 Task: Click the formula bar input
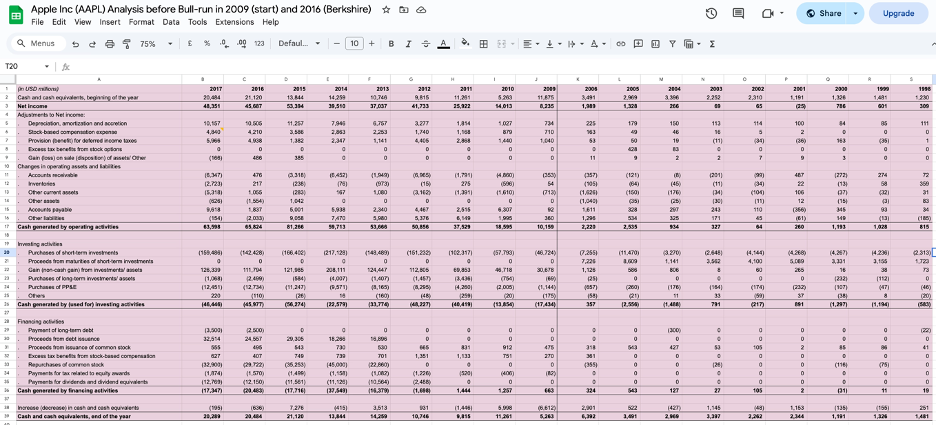click(x=501, y=66)
